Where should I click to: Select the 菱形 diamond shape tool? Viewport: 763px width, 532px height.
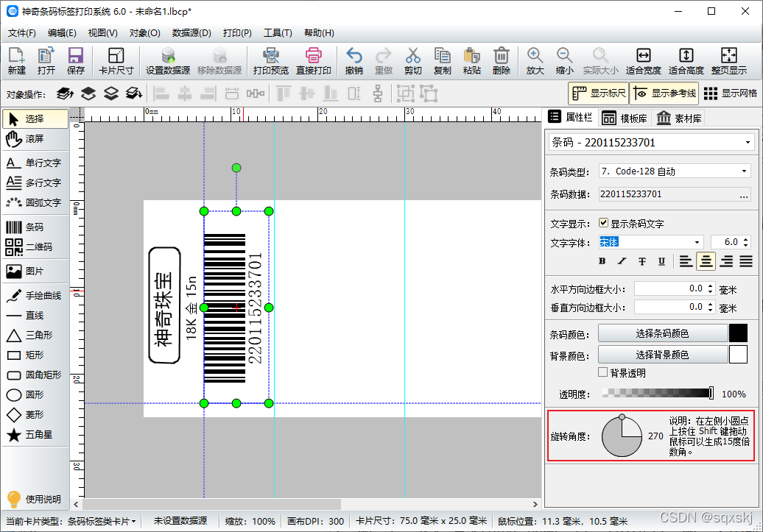(x=35, y=415)
